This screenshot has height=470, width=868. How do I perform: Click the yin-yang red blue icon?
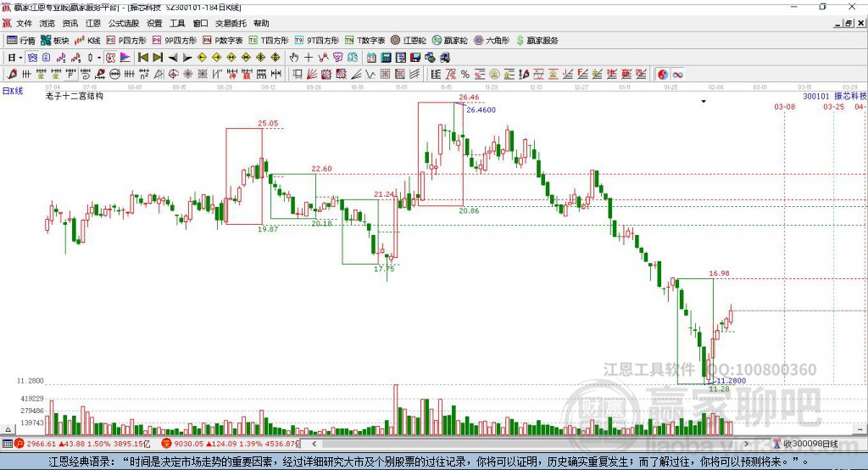coord(663,75)
